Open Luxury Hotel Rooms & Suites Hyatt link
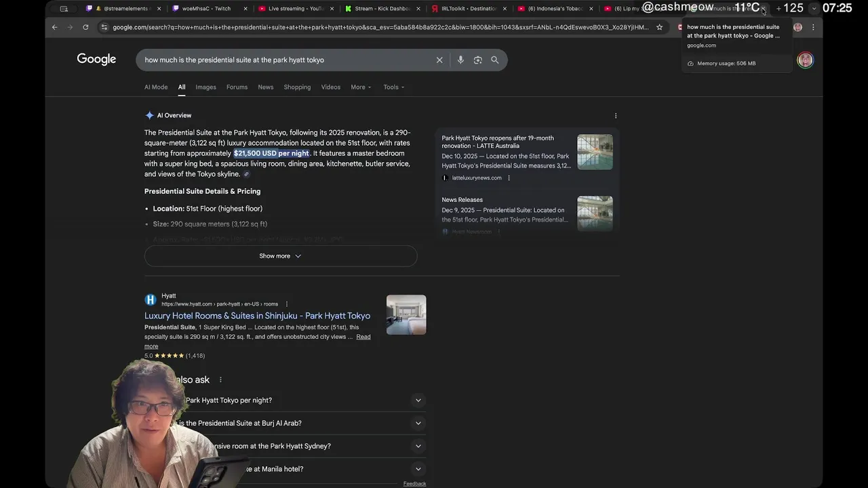This screenshot has height=488, width=868. pyautogui.click(x=257, y=316)
